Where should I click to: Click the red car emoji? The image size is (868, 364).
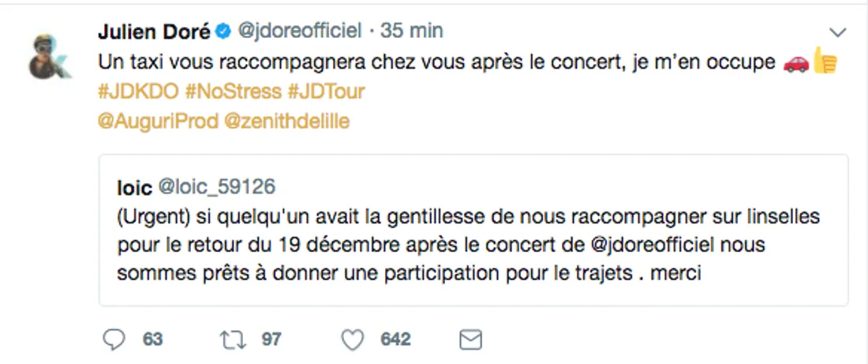(795, 63)
